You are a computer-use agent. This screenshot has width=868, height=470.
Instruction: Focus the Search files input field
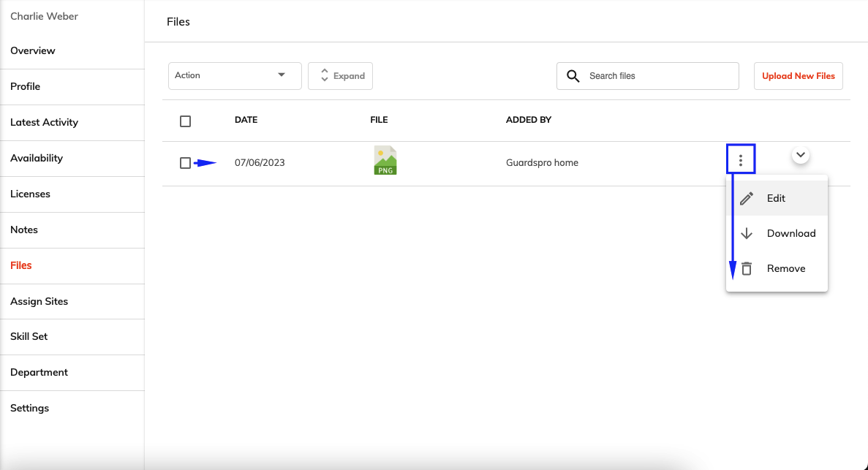tap(648, 76)
